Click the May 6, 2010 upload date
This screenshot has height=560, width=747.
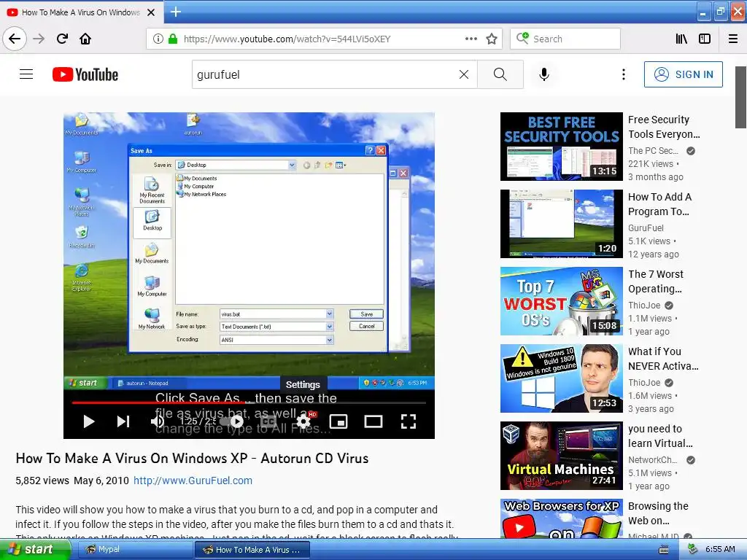101,481
